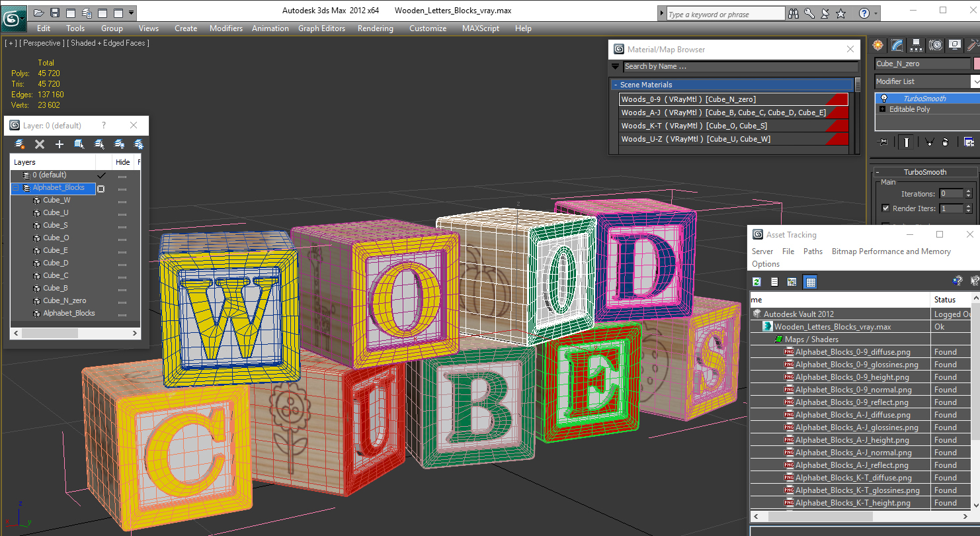Viewport: 980px width, 536px height.
Task: Click the Layer dialog help question mark
Action: point(104,125)
